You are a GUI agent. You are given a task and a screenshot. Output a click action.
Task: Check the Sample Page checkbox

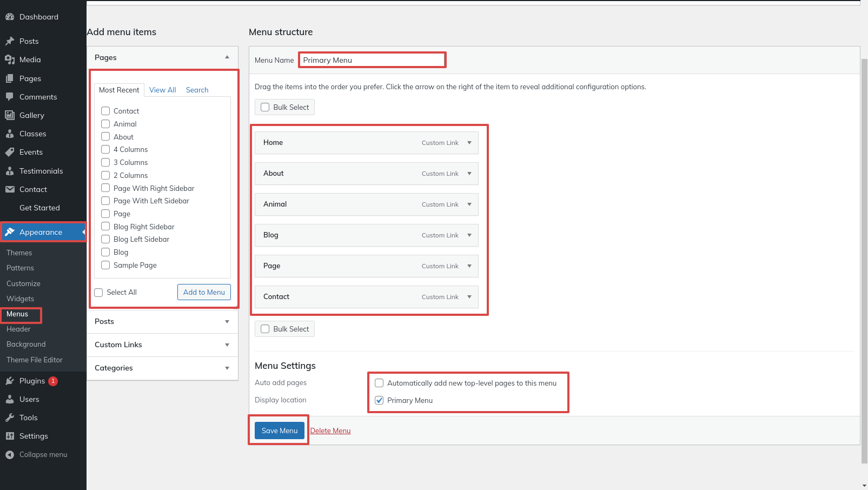pos(105,265)
